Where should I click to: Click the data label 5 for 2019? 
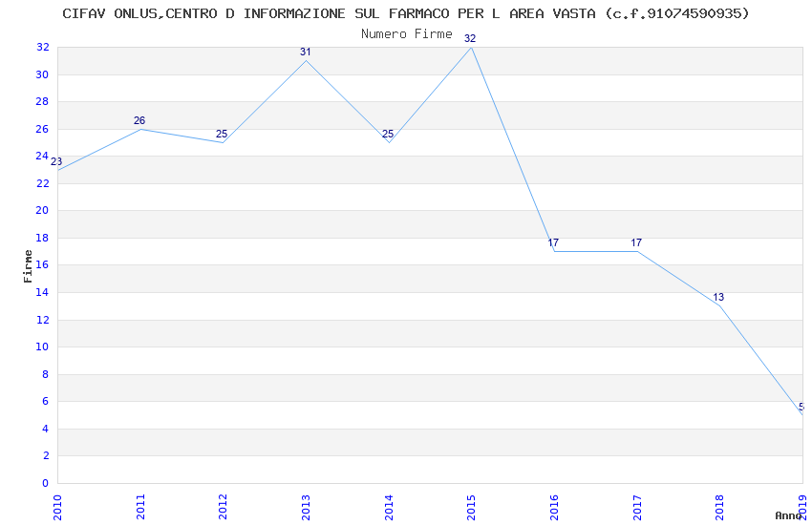(x=801, y=407)
